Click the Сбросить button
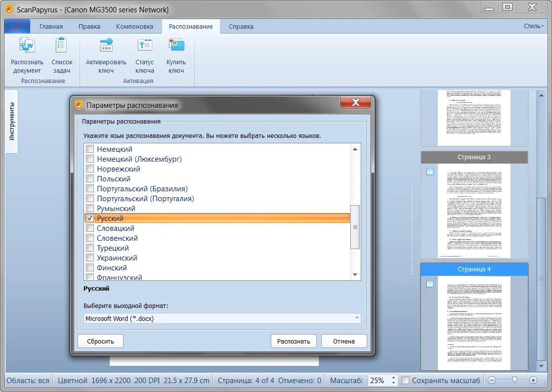The height and width of the screenshot is (392, 552). click(100, 341)
